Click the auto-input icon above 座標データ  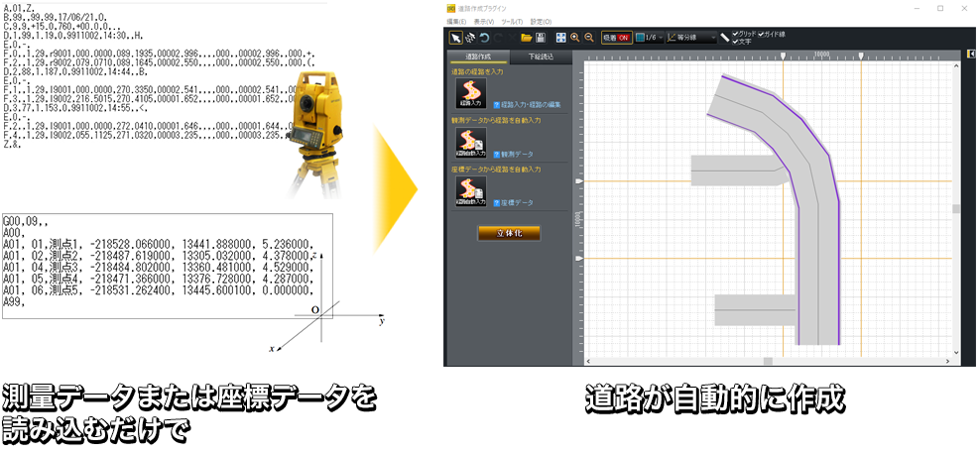point(470,191)
